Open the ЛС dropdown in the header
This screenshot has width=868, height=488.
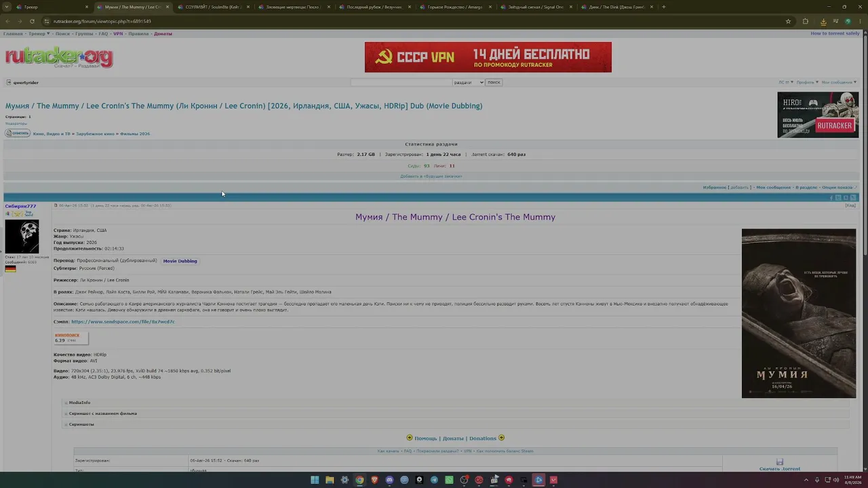(785, 82)
